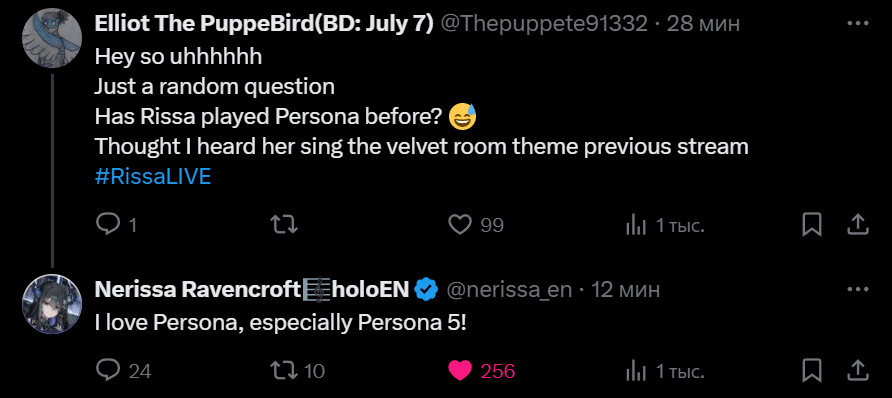Reply to Elliot's tweet via comment icon

click(x=108, y=225)
